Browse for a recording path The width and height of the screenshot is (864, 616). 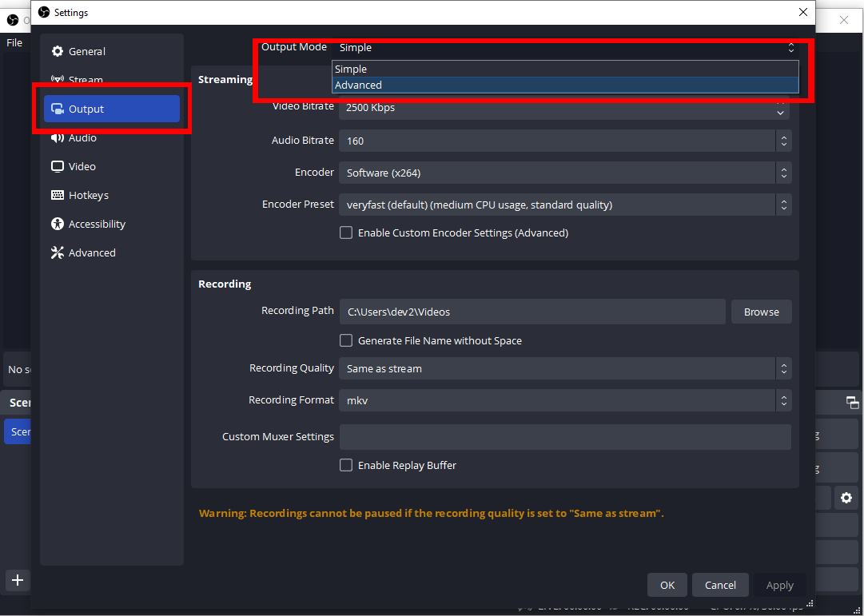[x=761, y=312]
